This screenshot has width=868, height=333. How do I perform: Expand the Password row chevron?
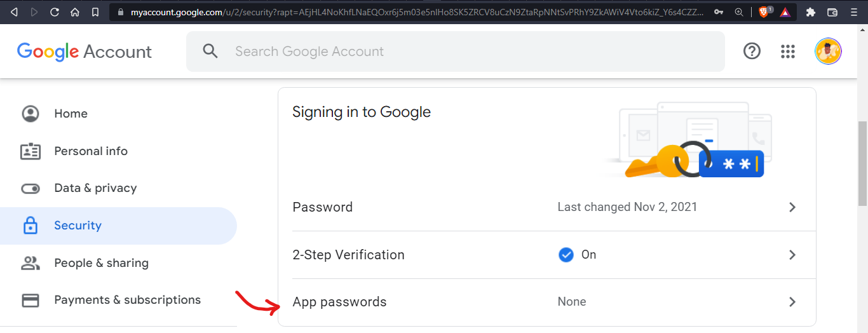(792, 207)
